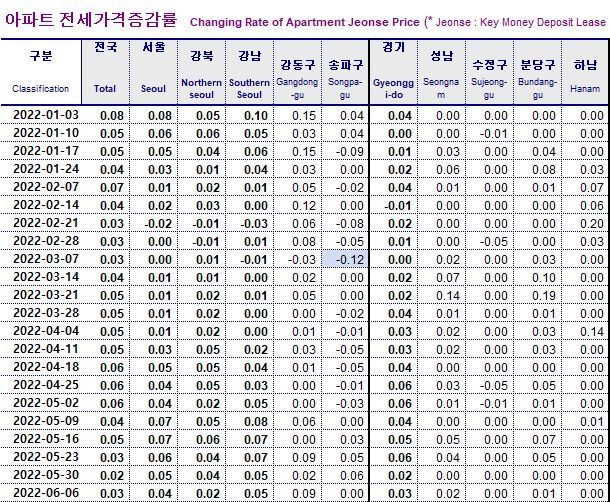The height and width of the screenshot is (502, 610).
Task: Select the 구분 Classification header cell
Action: [x=41, y=72]
